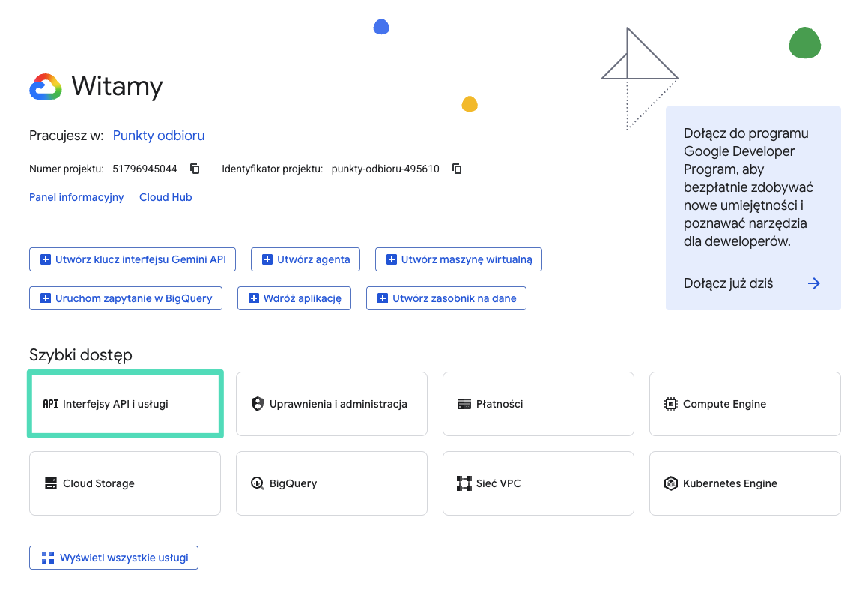868x598 pixels.
Task: Click the chip icon in Compute Engine
Action: pos(670,404)
